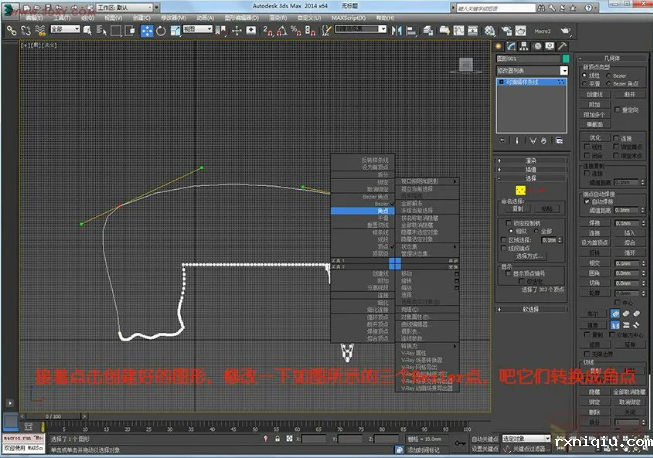Viewport: 653px width, 458px height.
Task: Toggle the Angle Snap icon
Action: coord(282,30)
